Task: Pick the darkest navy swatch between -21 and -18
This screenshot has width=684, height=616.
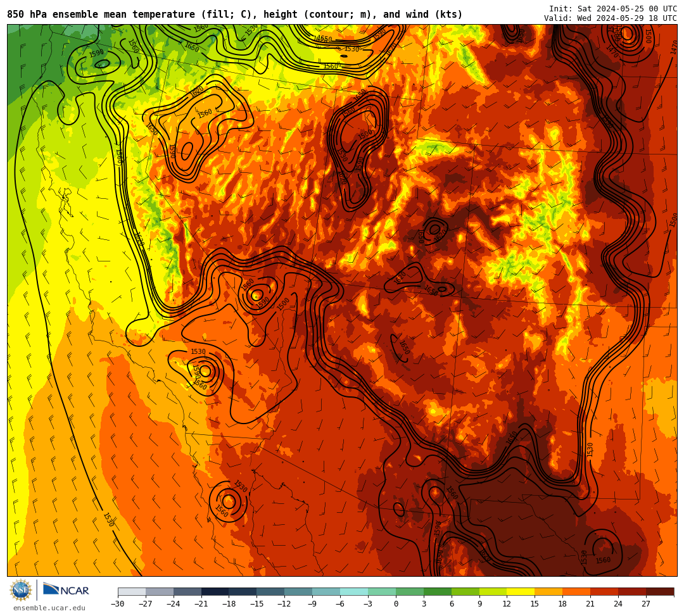Action: click(215, 591)
